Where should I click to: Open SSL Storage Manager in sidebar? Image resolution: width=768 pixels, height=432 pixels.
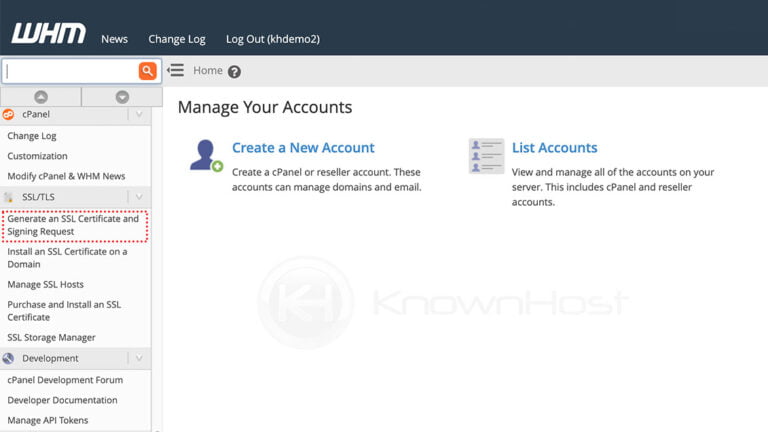pyautogui.click(x=51, y=337)
